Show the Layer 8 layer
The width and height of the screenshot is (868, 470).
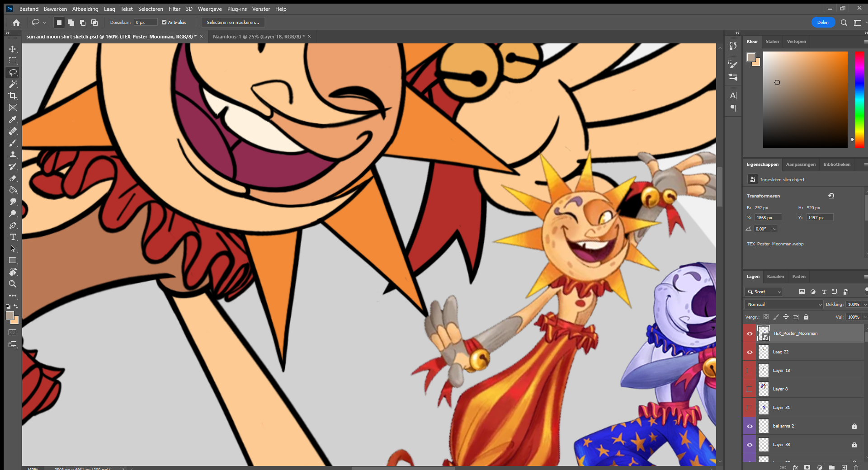coord(750,389)
